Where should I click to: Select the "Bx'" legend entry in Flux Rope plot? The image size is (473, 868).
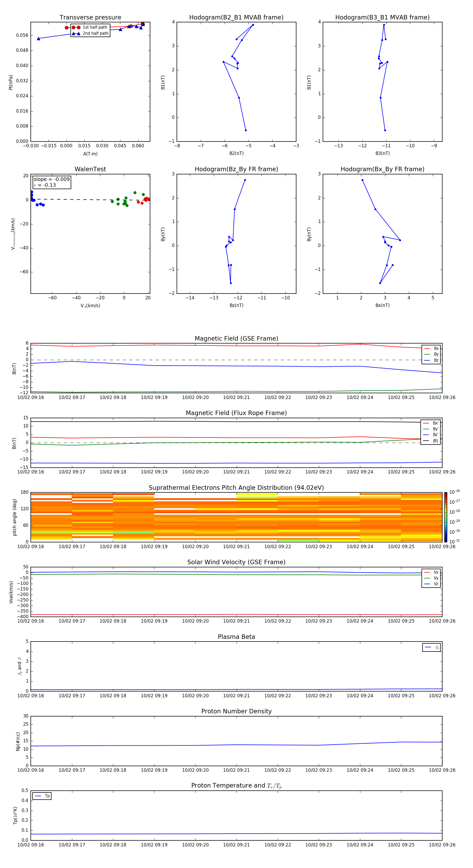431,423
